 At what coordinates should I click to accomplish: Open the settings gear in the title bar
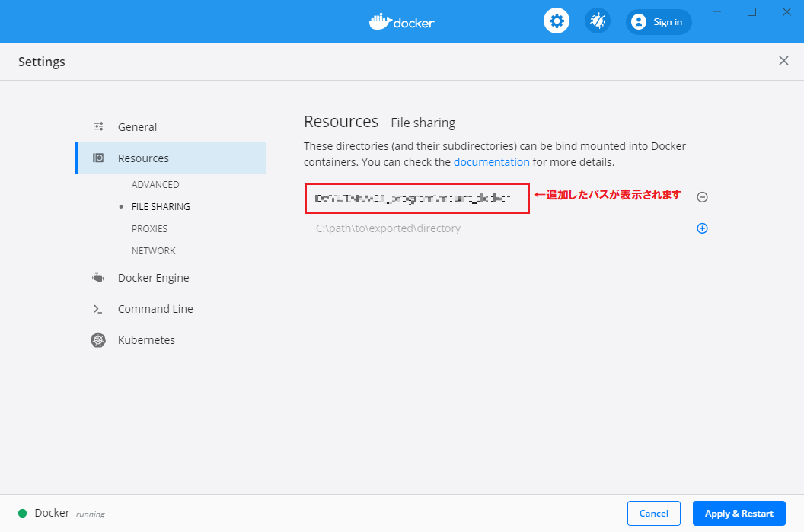point(557,21)
